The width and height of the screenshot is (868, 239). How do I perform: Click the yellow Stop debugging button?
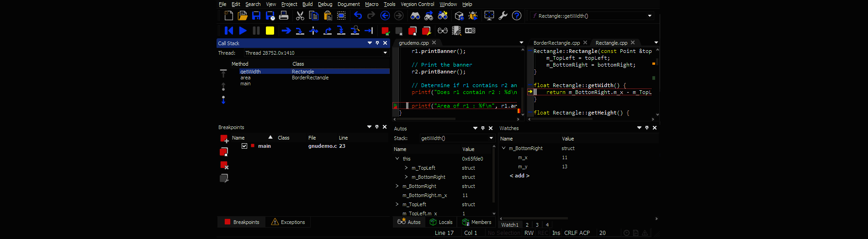[270, 31]
